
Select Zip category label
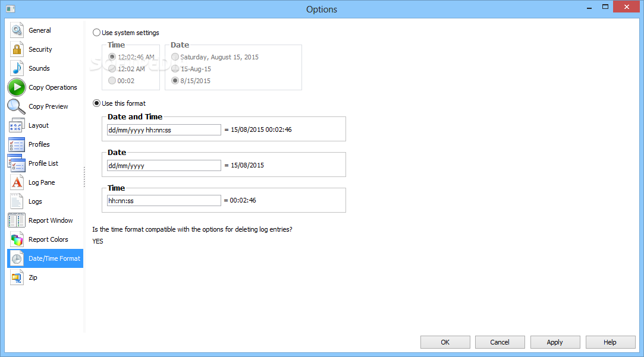point(33,277)
